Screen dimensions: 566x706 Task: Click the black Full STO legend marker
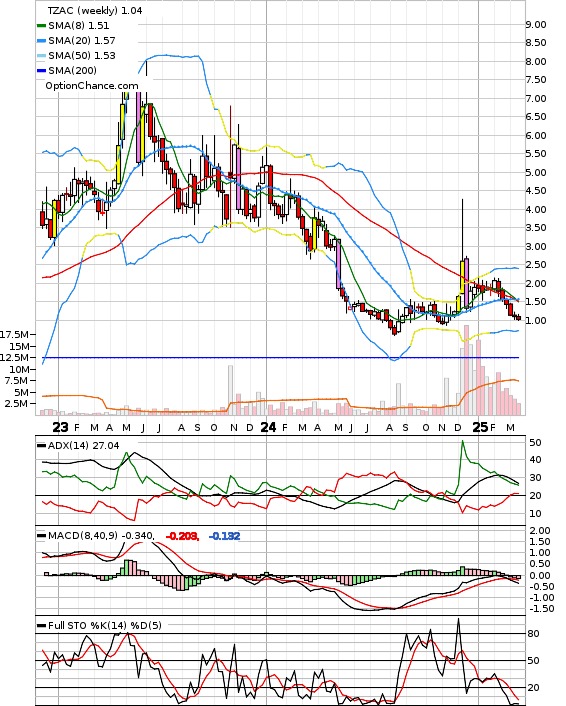[x=41, y=626]
